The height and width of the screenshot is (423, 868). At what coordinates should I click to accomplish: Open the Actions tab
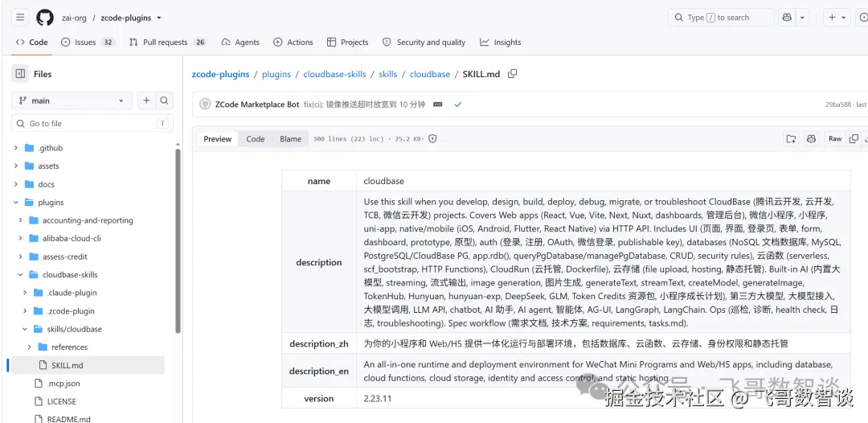[293, 42]
